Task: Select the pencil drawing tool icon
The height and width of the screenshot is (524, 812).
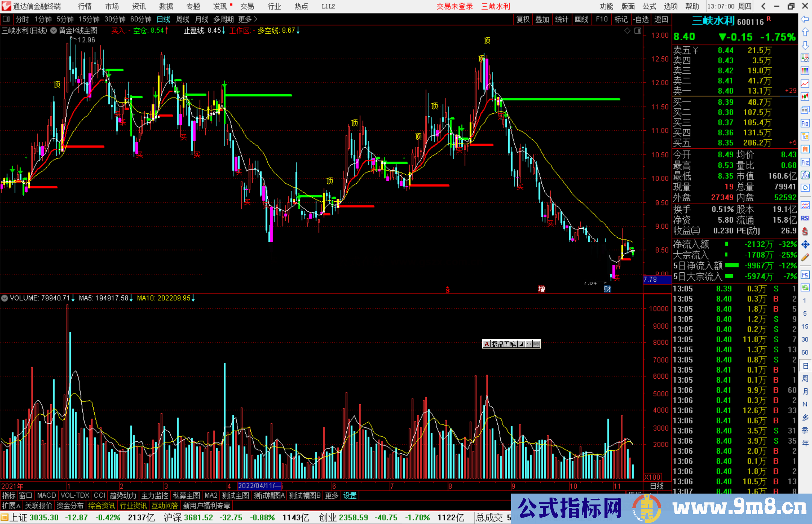Action: point(805,257)
